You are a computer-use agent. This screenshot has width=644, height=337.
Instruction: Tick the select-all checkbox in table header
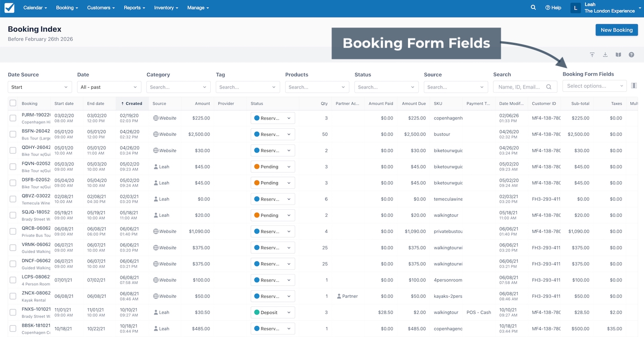point(13,103)
